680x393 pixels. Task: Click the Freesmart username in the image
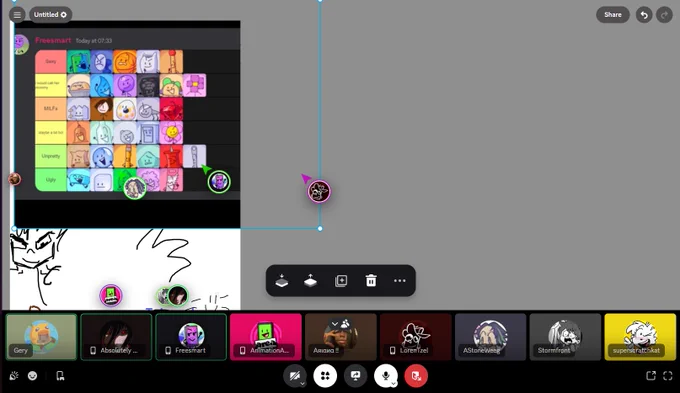pos(53,40)
